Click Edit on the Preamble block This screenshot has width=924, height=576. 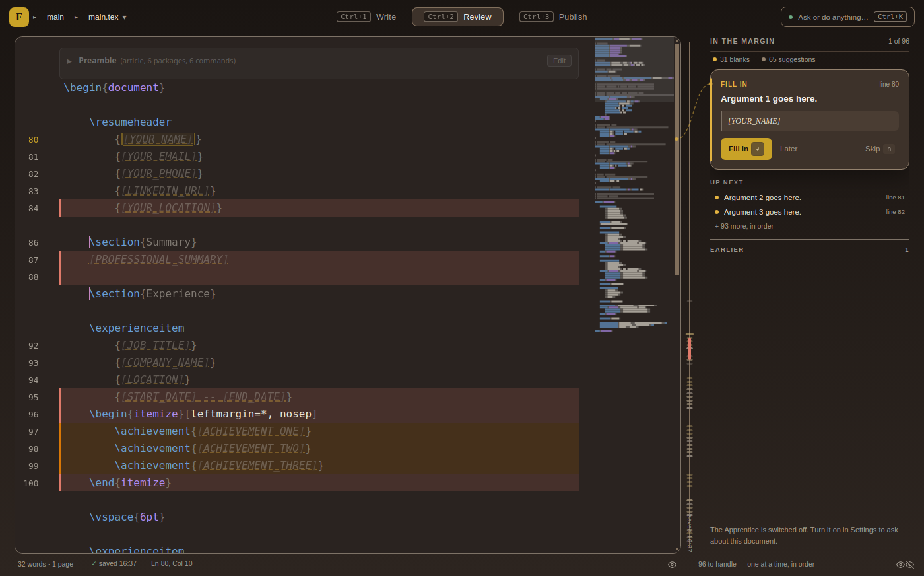pyautogui.click(x=559, y=61)
